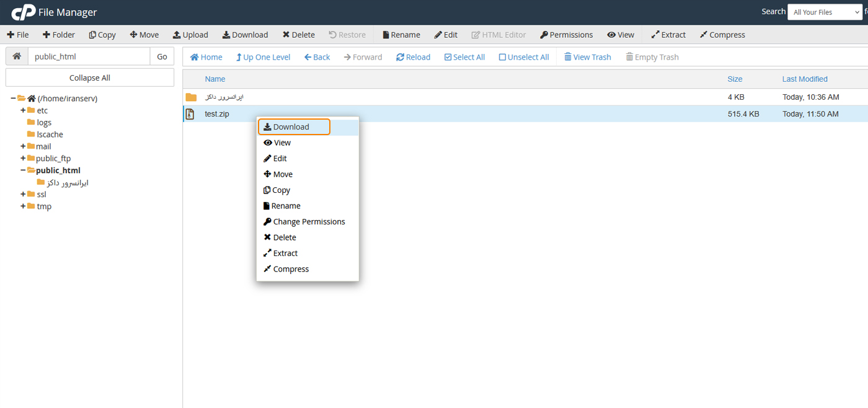Select Change Permissions in context menu
Screen dimensions: 868x408
pyautogui.click(x=309, y=221)
